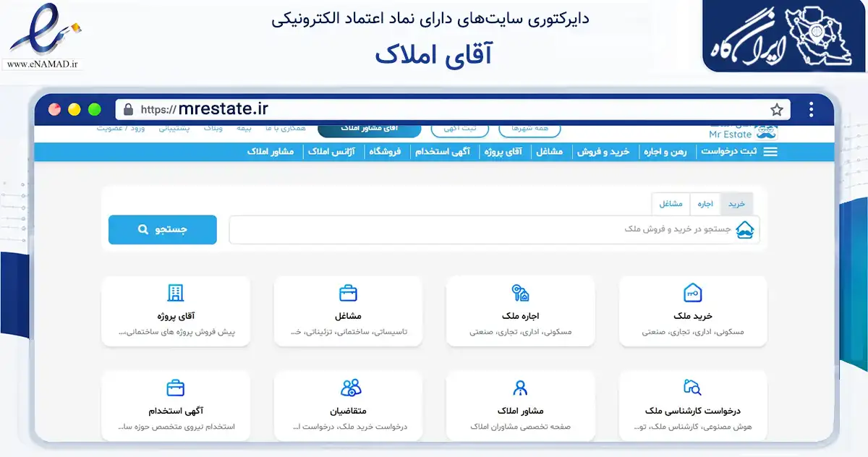
Task: Click the ورود / عضویت login link
Action: [121, 129]
